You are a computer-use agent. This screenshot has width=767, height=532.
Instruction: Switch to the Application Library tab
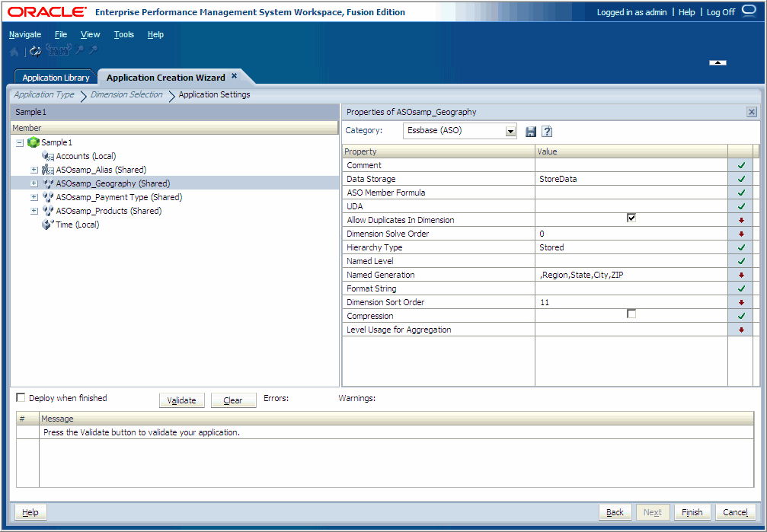point(55,76)
